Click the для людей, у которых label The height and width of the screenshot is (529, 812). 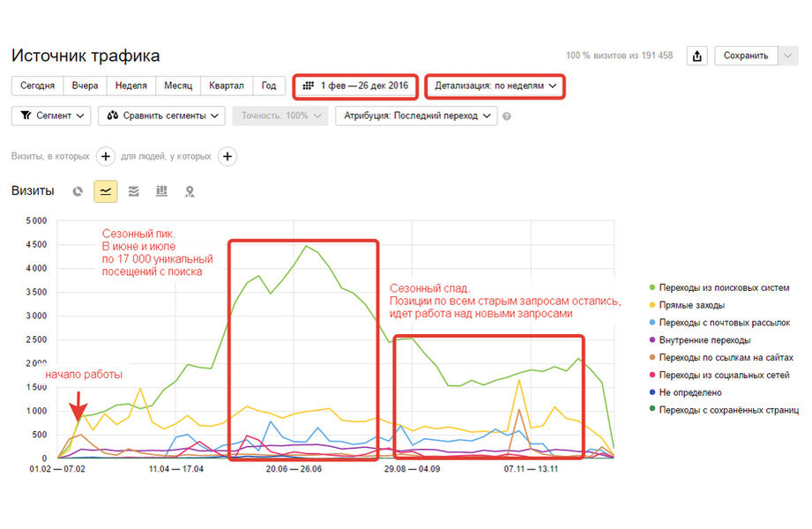pyautogui.click(x=166, y=156)
